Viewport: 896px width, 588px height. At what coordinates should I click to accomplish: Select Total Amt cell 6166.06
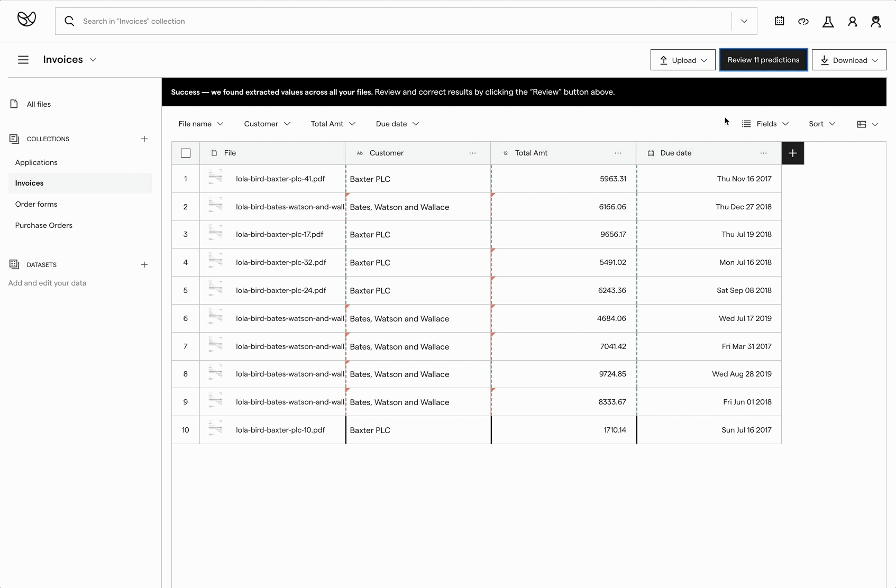click(563, 207)
